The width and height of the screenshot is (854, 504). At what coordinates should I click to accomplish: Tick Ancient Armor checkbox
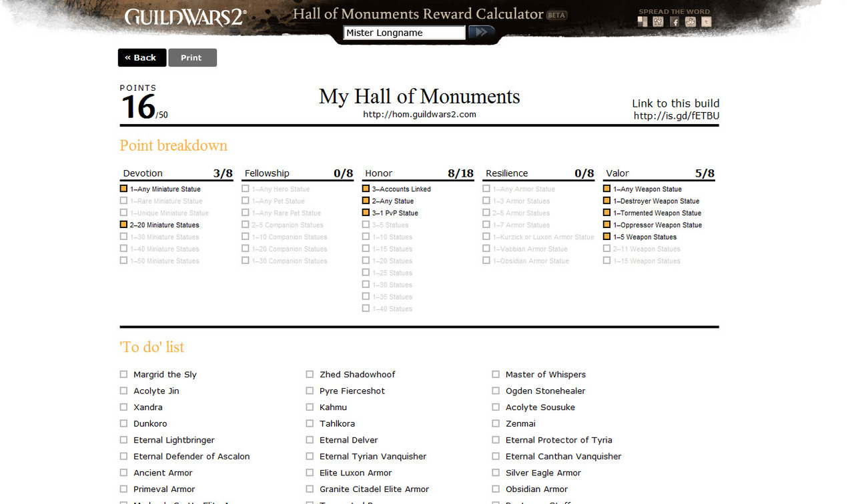123,473
